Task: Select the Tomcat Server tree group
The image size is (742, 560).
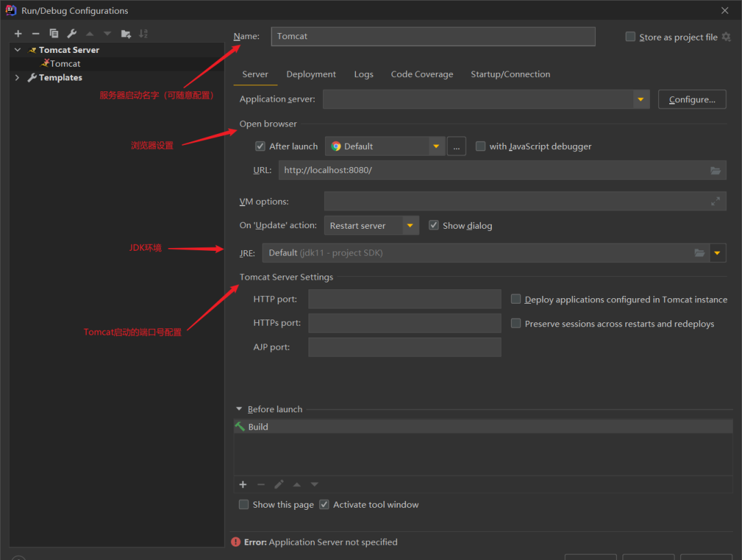Action: point(116,49)
